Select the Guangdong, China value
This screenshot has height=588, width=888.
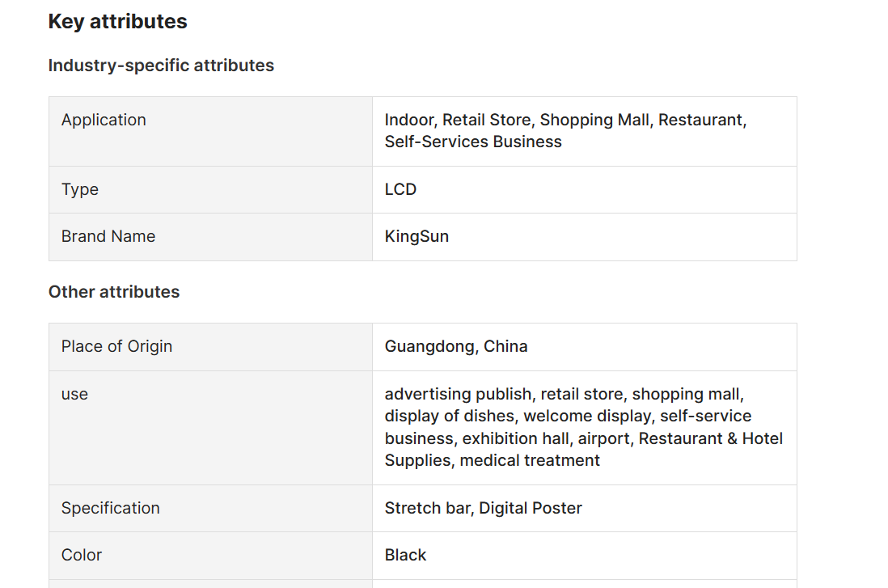pyautogui.click(x=456, y=346)
